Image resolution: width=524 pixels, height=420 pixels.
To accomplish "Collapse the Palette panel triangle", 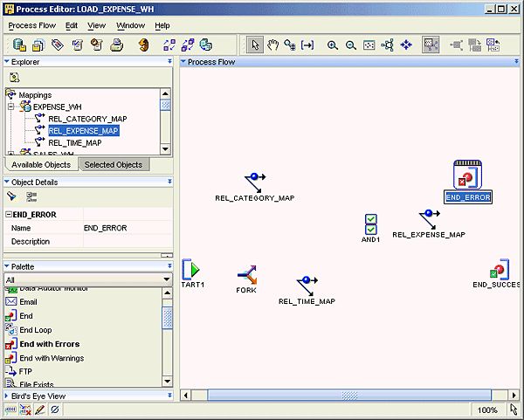I will (7, 266).
